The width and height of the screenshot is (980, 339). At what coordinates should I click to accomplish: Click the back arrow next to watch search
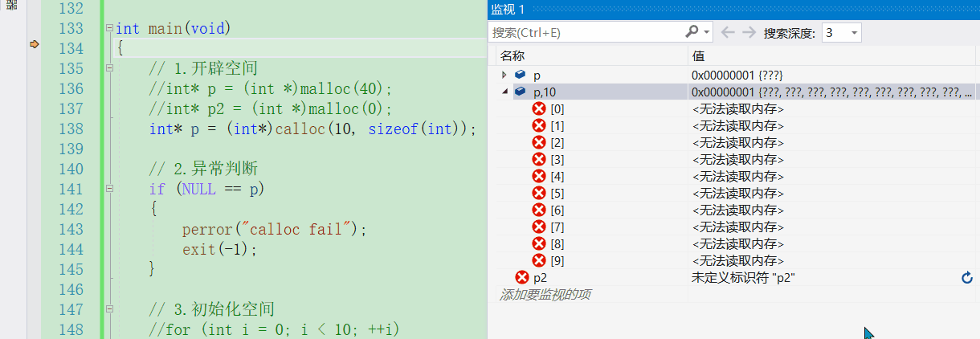pyautogui.click(x=728, y=32)
